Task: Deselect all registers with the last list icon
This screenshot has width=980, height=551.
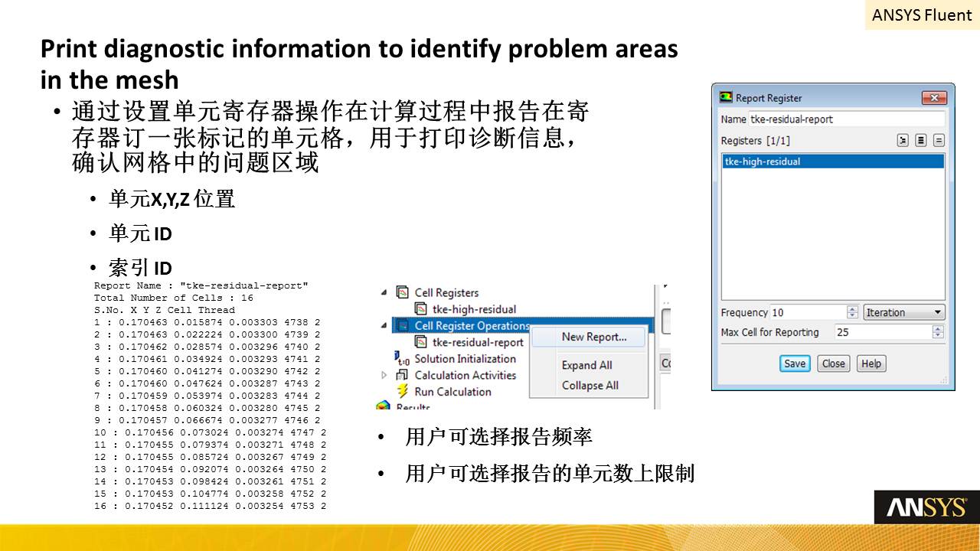Action: click(939, 141)
